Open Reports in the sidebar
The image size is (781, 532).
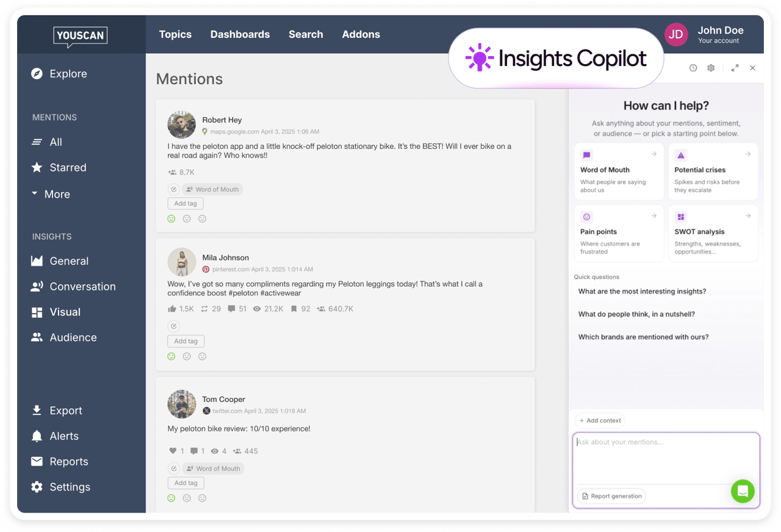point(60,462)
